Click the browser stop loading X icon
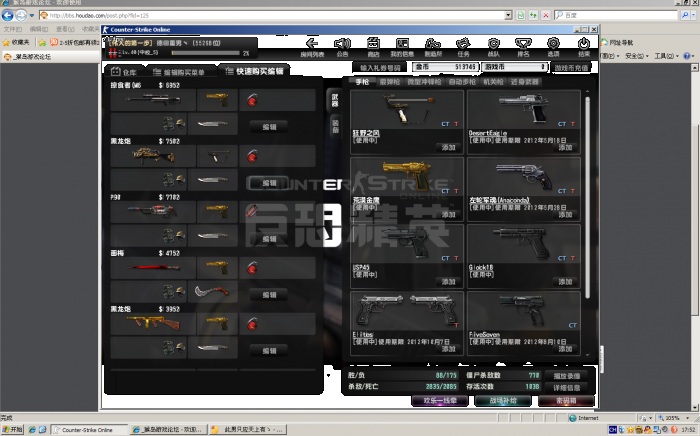700x436 pixels. pyautogui.click(x=546, y=15)
